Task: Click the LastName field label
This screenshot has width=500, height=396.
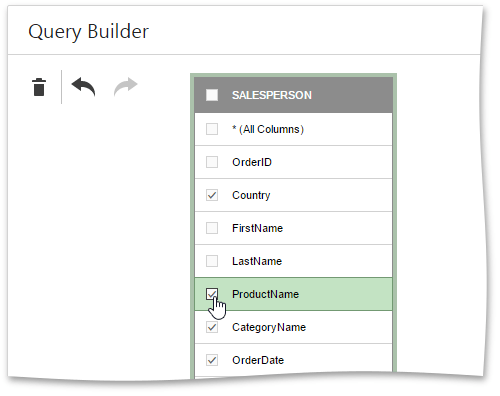Action: pos(257,261)
